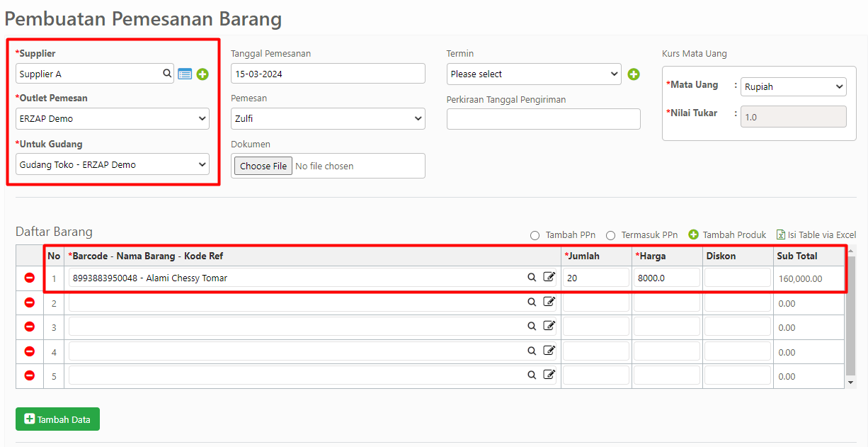Click edit icon in row 2
The width and height of the screenshot is (868, 447).
tap(549, 302)
